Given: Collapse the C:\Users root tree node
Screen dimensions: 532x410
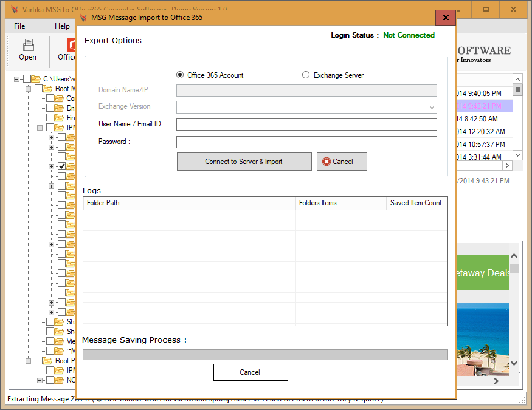Looking at the screenshot, I should (16, 80).
